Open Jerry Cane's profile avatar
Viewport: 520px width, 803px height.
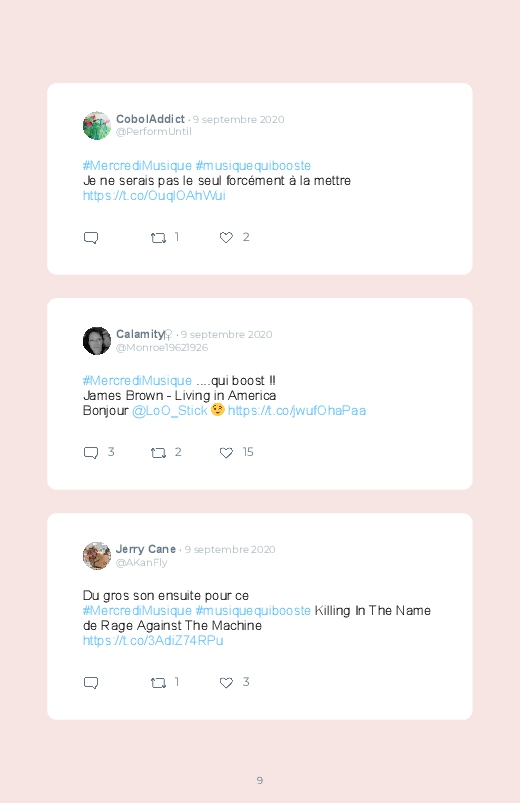[x=97, y=556]
